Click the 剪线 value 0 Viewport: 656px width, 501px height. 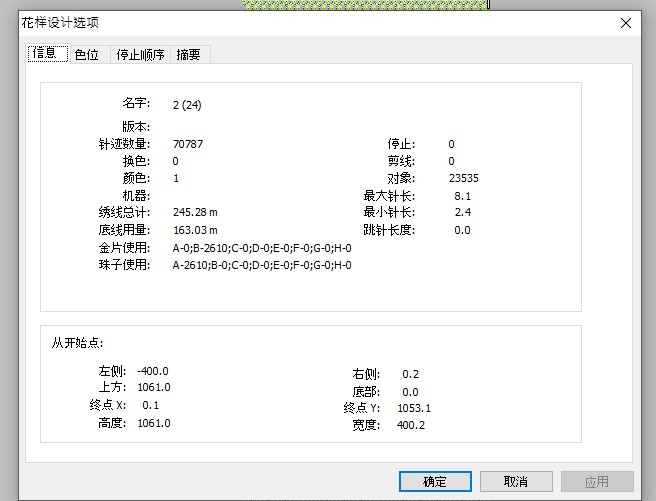[451, 161]
